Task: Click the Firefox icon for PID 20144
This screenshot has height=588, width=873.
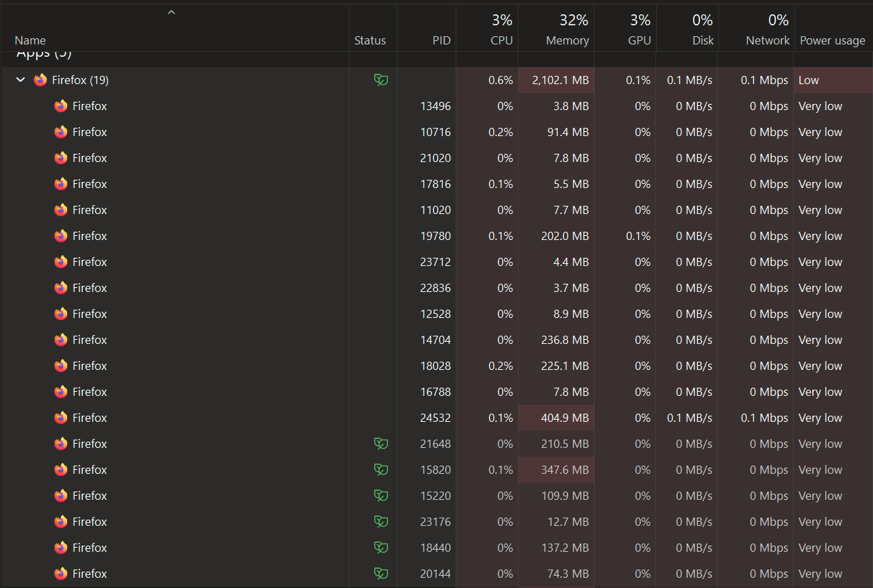Action: click(61, 574)
